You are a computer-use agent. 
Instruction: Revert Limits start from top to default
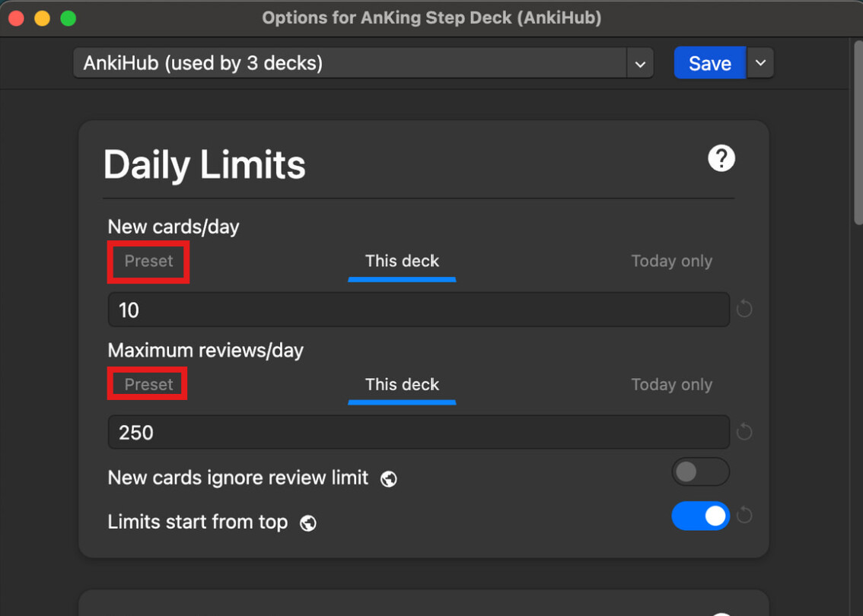pos(744,516)
